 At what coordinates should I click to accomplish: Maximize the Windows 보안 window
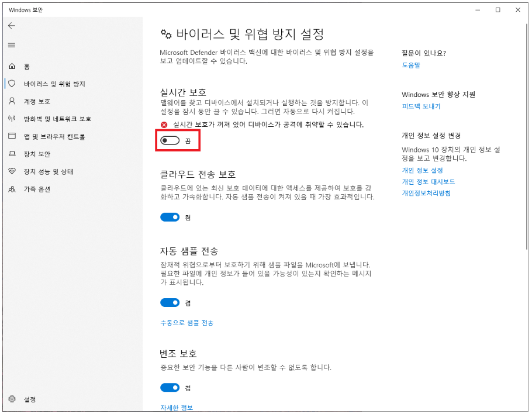pyautogui.click(x=498, y=10)
